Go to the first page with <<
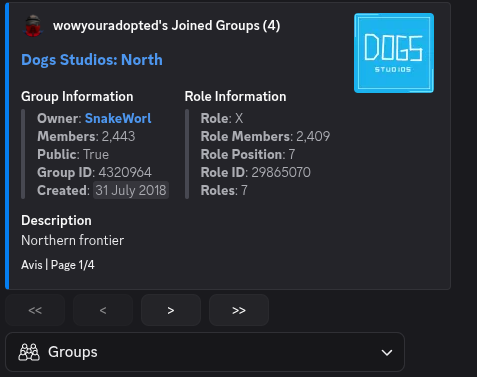Screen dimensions: 477x377 [35, 310]
